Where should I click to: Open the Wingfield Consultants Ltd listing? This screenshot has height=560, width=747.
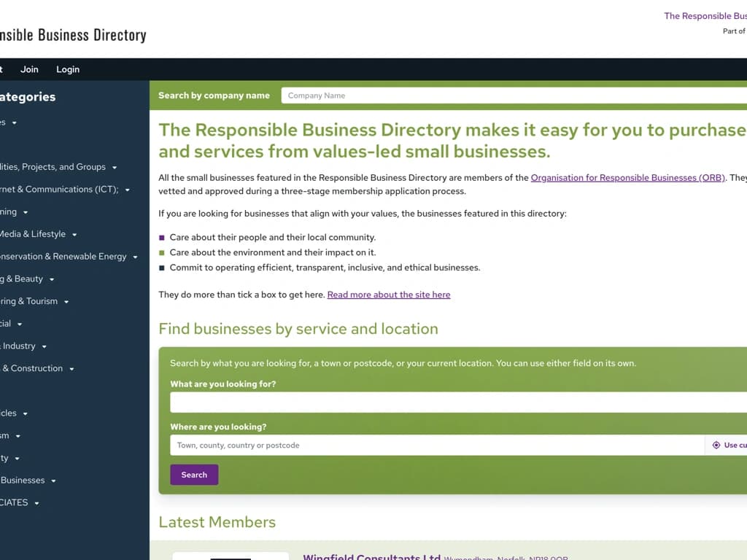point(371,556)
